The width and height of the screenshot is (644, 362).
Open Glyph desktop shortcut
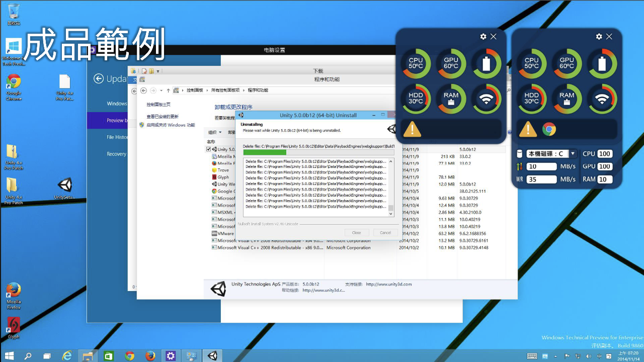[14, 327]
